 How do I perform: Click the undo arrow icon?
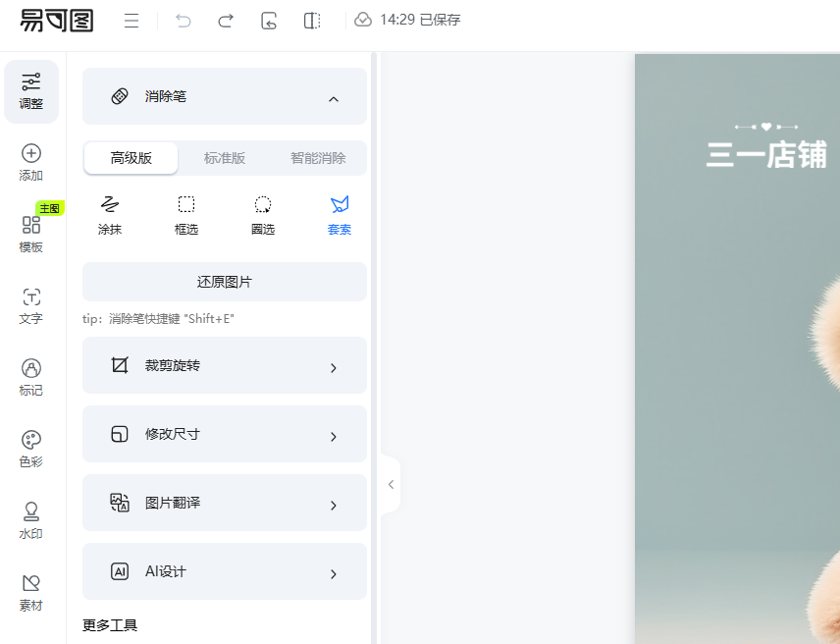(184, 21)
